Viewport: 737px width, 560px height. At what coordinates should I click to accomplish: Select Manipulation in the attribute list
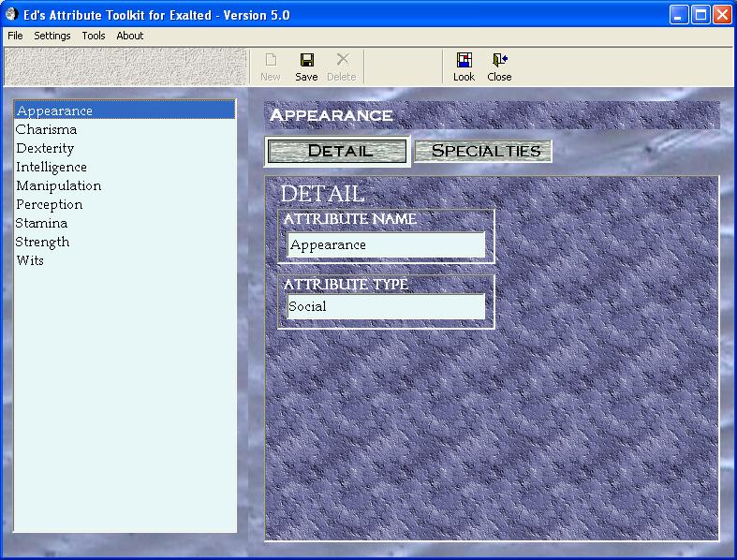click(125, 185)
